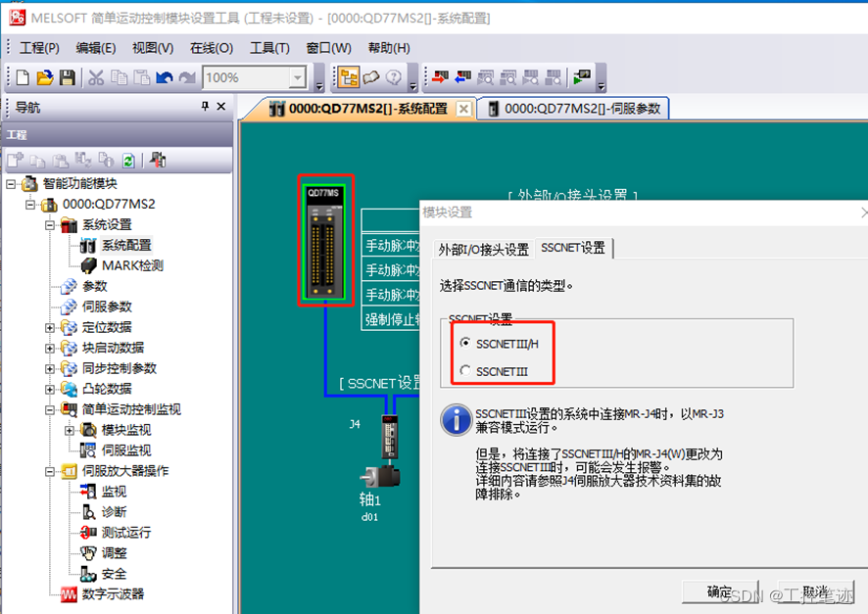Select 参数 in the tree

(x=94, y=286)
